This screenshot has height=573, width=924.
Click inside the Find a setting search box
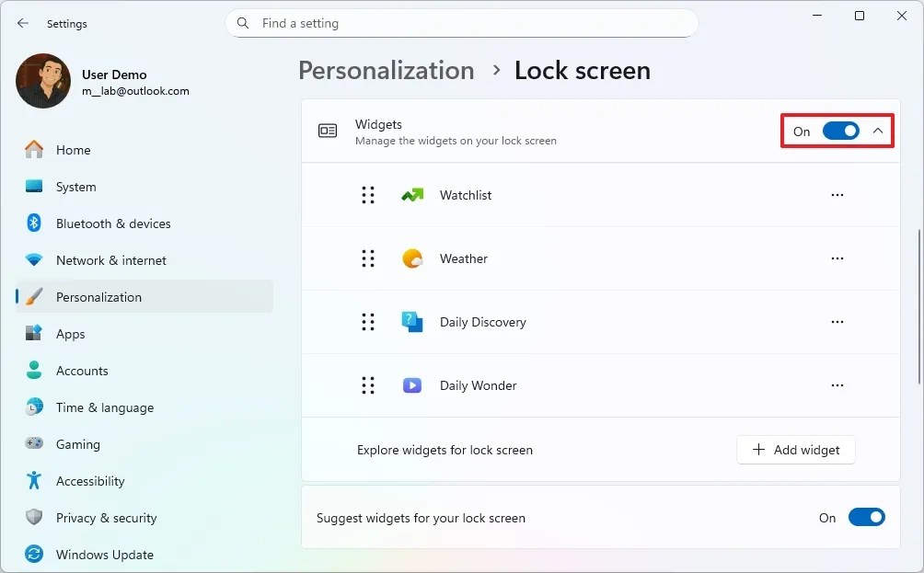point(463,23)
